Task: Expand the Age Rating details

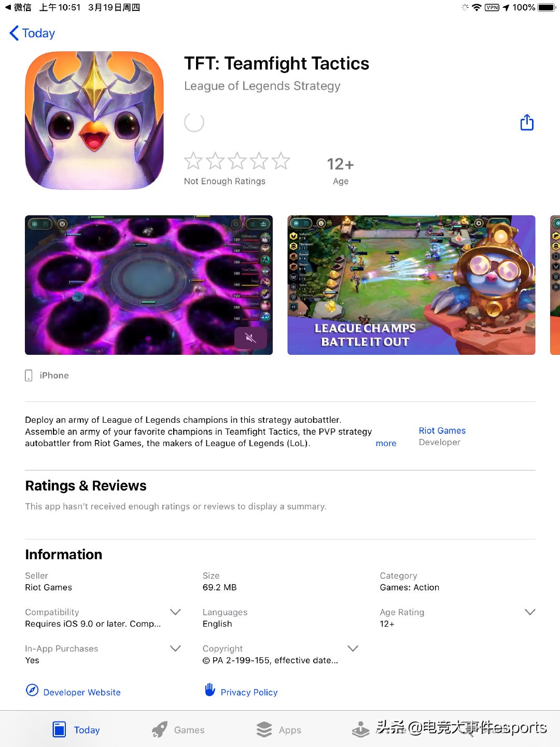Action: [530, 612]
